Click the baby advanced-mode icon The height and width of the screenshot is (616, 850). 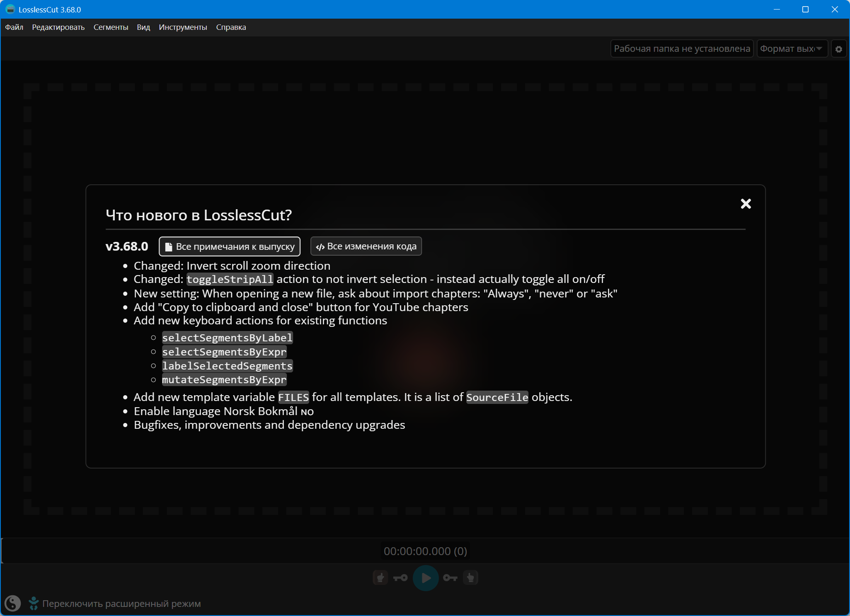coord(34,603)
